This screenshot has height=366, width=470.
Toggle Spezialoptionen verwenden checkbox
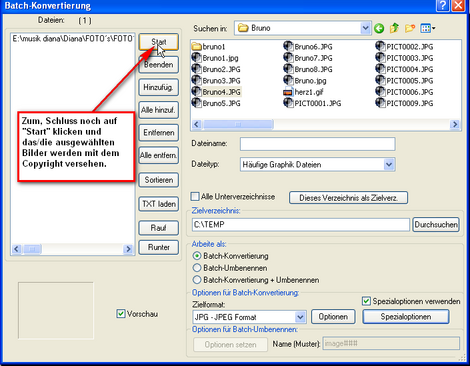(x=366, y=301)
